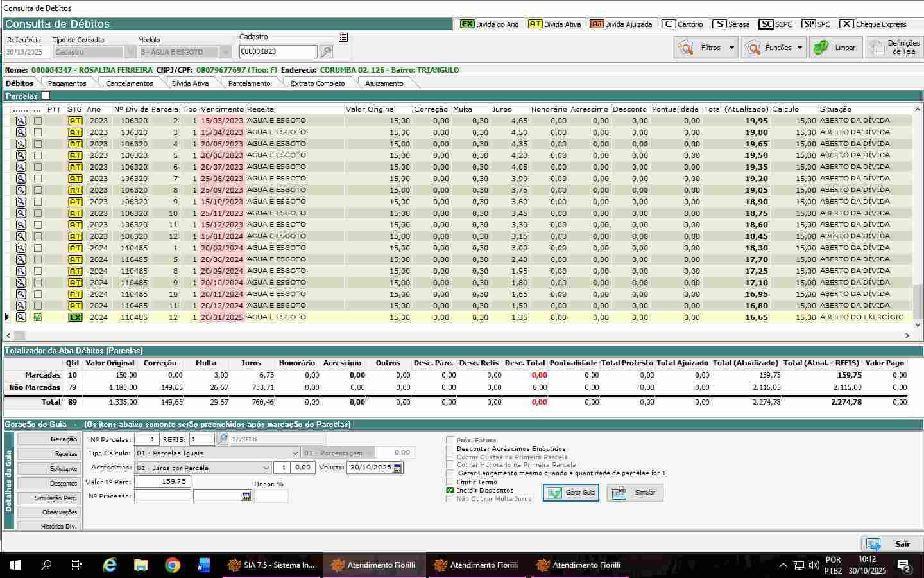Click the magnifier search icon beside Cadastro field

coord(326,52)
